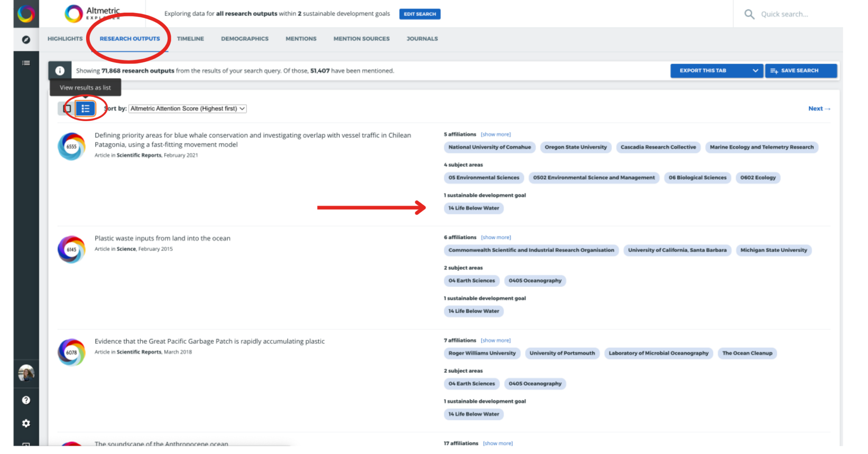Click the SAVE SEARCH button
The width and height of the screenshot is (868, 454).
[x=801, y=71]
